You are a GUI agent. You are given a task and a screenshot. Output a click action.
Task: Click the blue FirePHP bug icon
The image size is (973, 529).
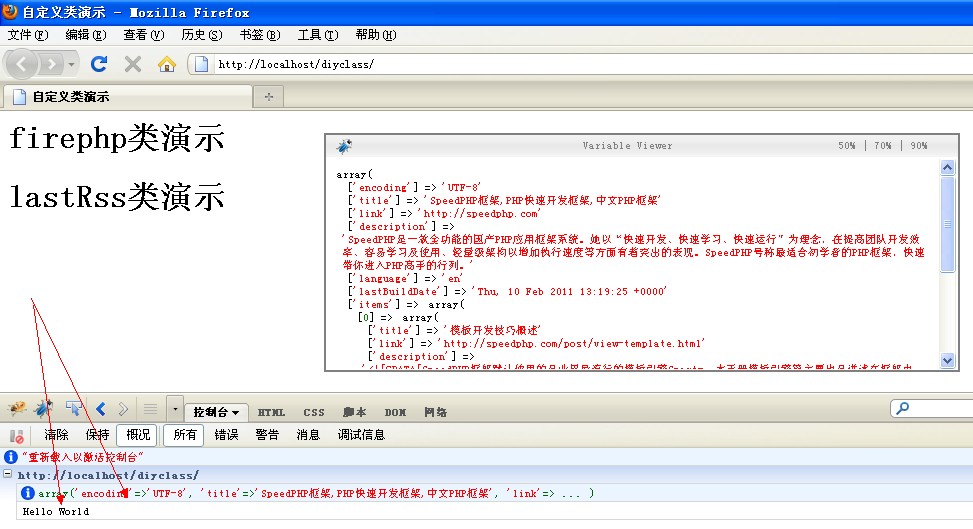[x=43, y=409]
